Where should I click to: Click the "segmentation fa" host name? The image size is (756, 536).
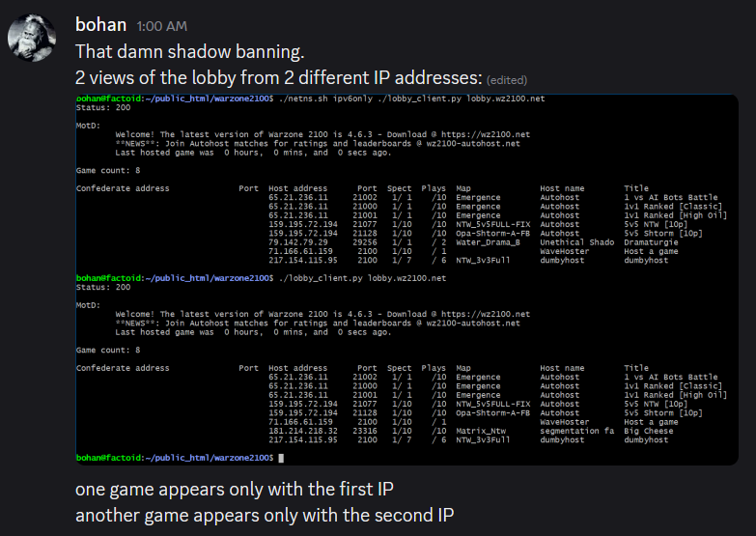point(576,431)
